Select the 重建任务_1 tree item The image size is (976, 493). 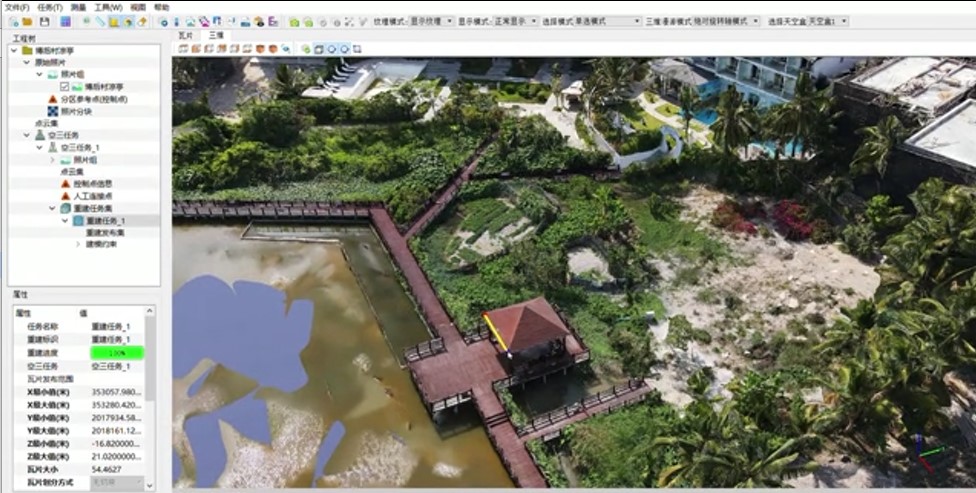click(x=105, y=221)
